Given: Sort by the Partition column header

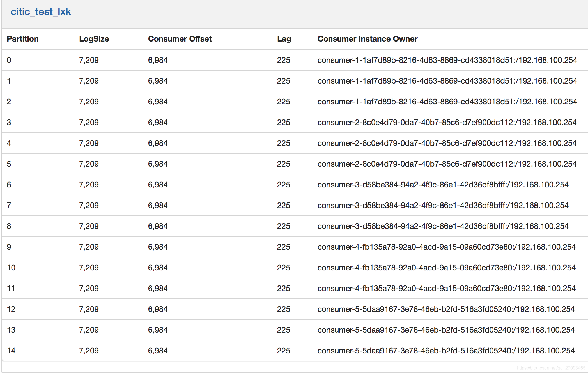Looking at the screenshot, I should [x=22, y=39].
